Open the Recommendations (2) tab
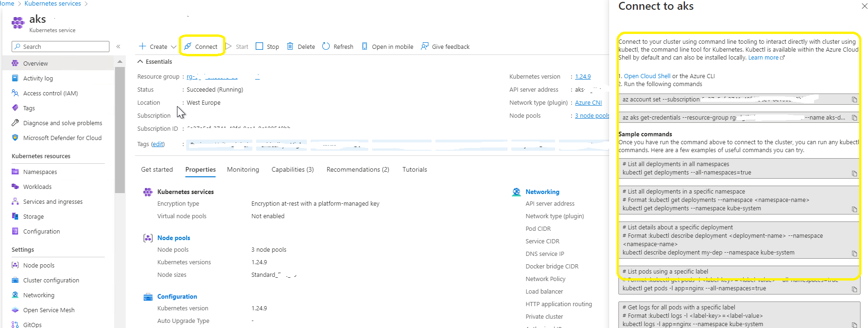 358,169
